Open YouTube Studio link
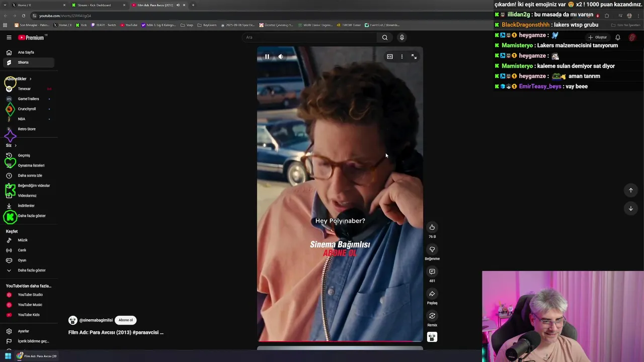This screenshot has width=644, height=362. [x=28, y=295]
